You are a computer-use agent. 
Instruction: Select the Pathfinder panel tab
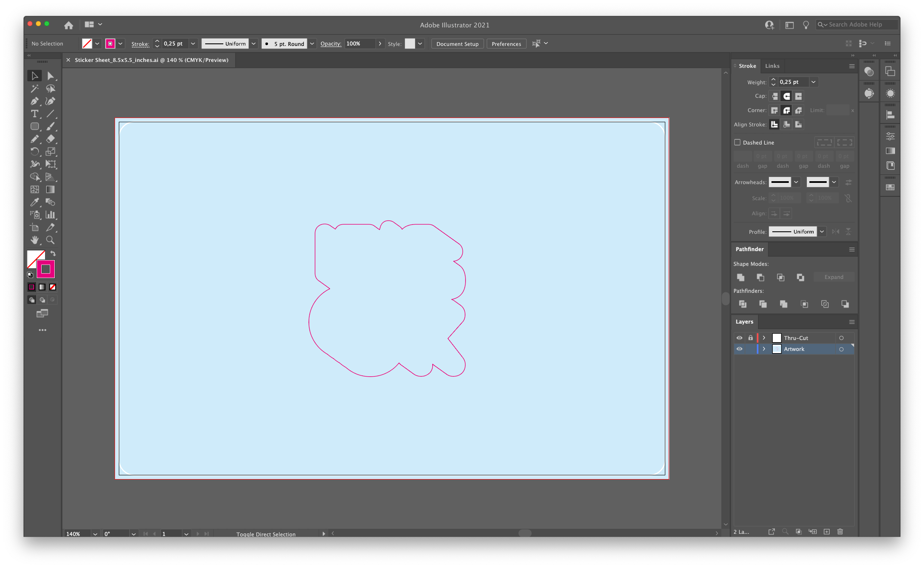tap(750, 249)
